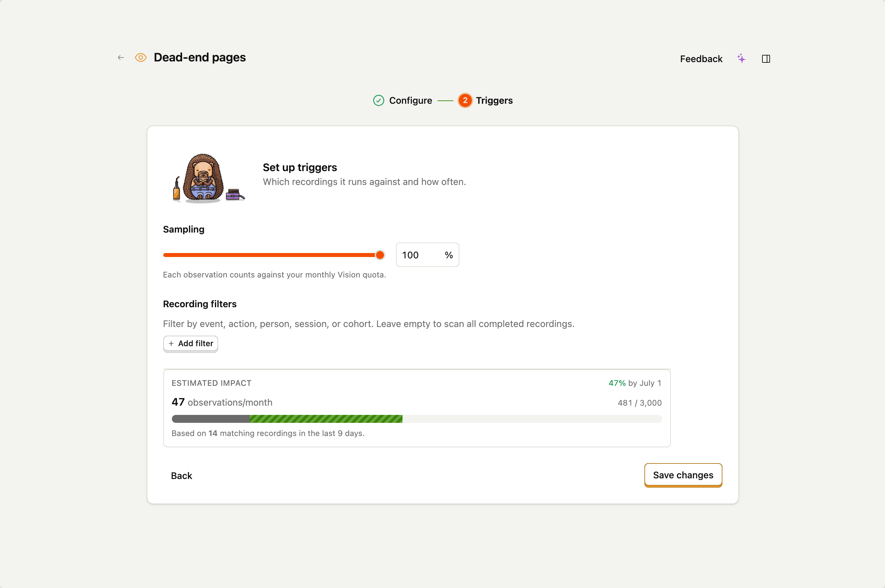
Task: Click 'Based on 14 matching recordings' text
Action: point(268,433)
